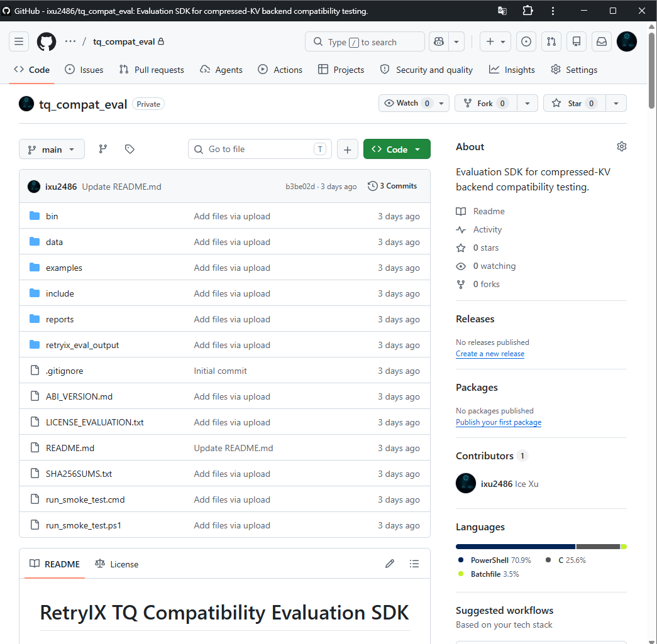Go to GitHub home via Octocat logo
Image resolution: width=657 pixels, height=644 pixels.
[47, 41]
